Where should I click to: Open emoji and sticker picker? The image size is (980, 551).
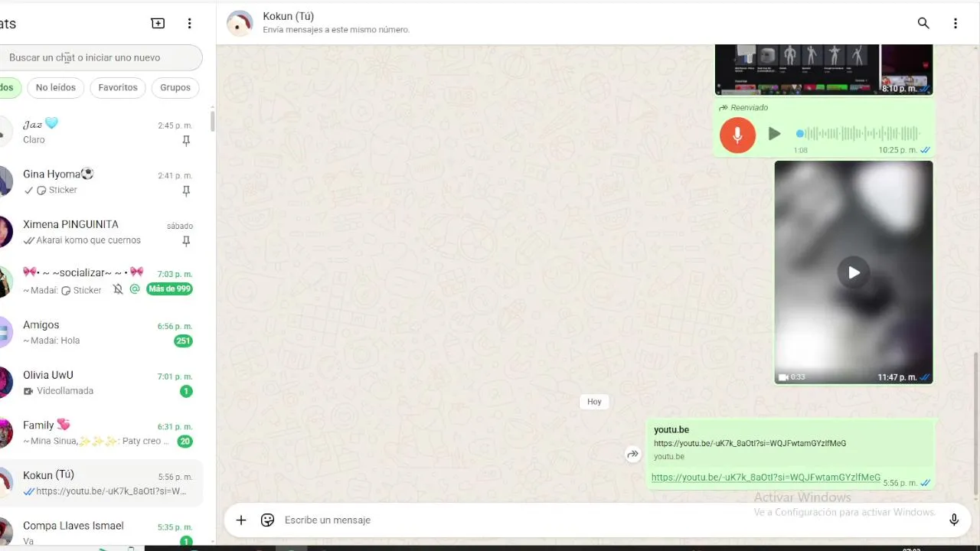[x=267, y=520]
